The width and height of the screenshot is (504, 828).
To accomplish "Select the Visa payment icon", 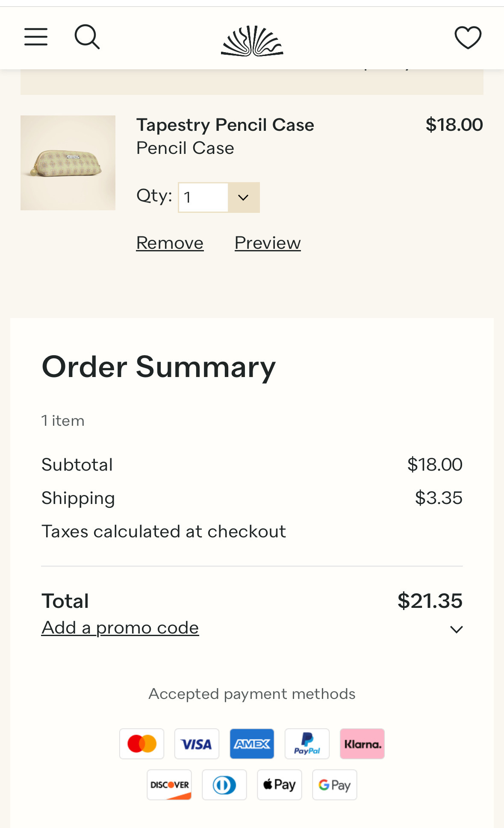I will 197,744.
